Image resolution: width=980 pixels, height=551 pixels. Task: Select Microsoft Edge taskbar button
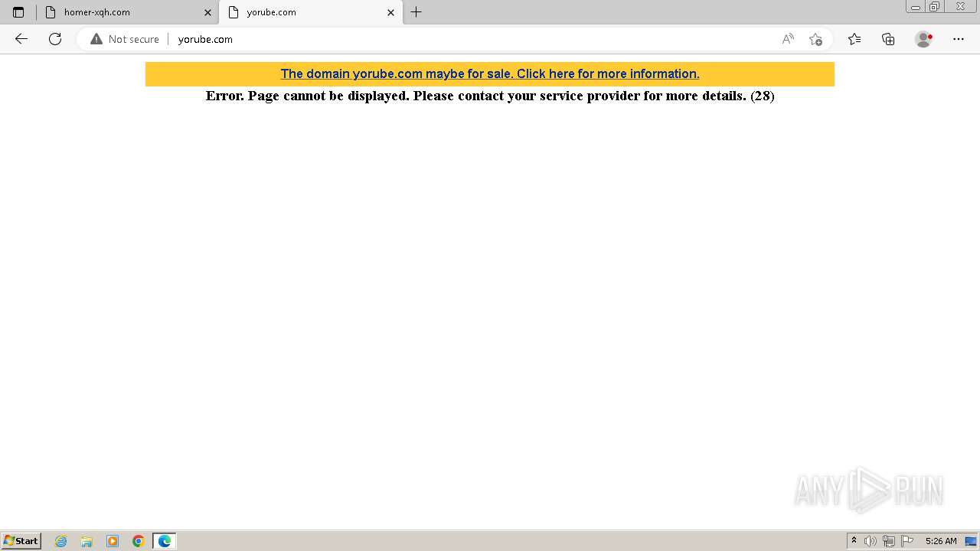pyautogui.click(x=165, y=541)
